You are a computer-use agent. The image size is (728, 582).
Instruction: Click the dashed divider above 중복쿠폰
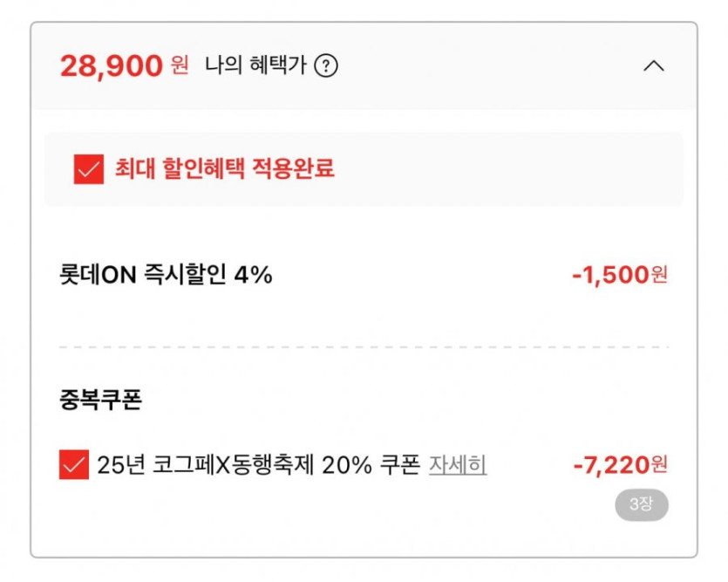[364, 346]
